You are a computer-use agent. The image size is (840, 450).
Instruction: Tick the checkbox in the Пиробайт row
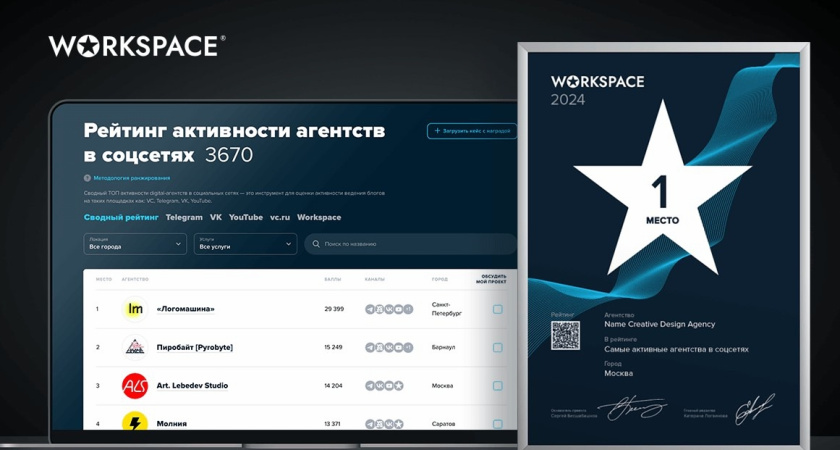498,347
